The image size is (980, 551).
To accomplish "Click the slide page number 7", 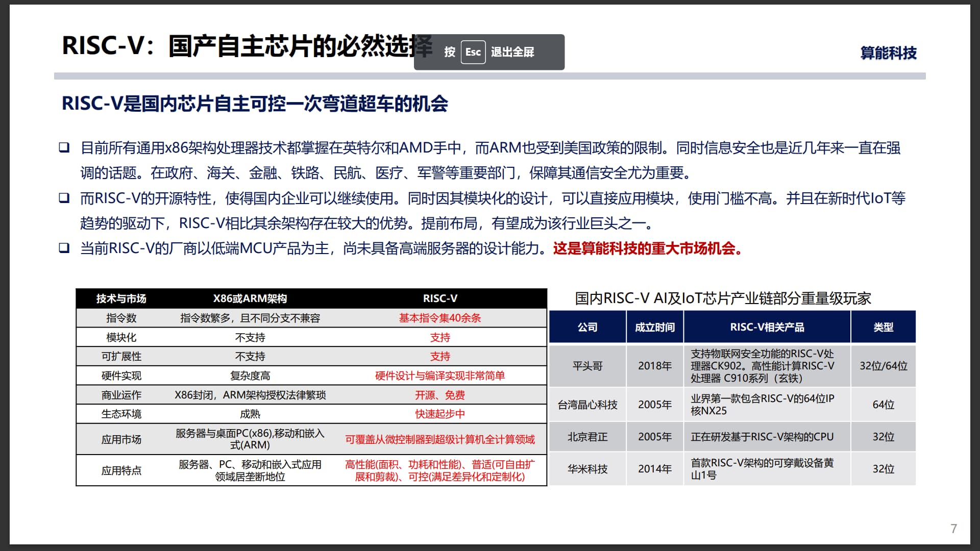I will [x=953, y=529].
